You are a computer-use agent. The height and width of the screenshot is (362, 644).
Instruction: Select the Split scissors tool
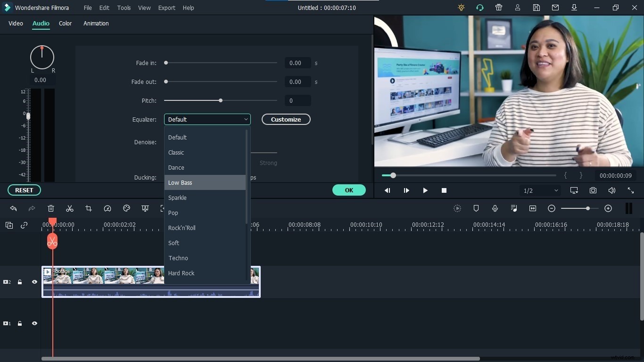[70, 209]
